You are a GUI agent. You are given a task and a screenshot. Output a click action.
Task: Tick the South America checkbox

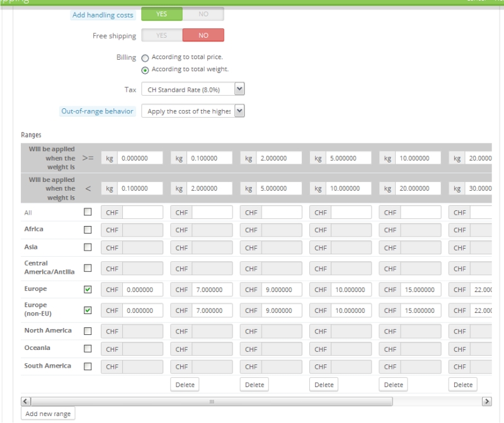pyautogui.click(x=88, y=366)
